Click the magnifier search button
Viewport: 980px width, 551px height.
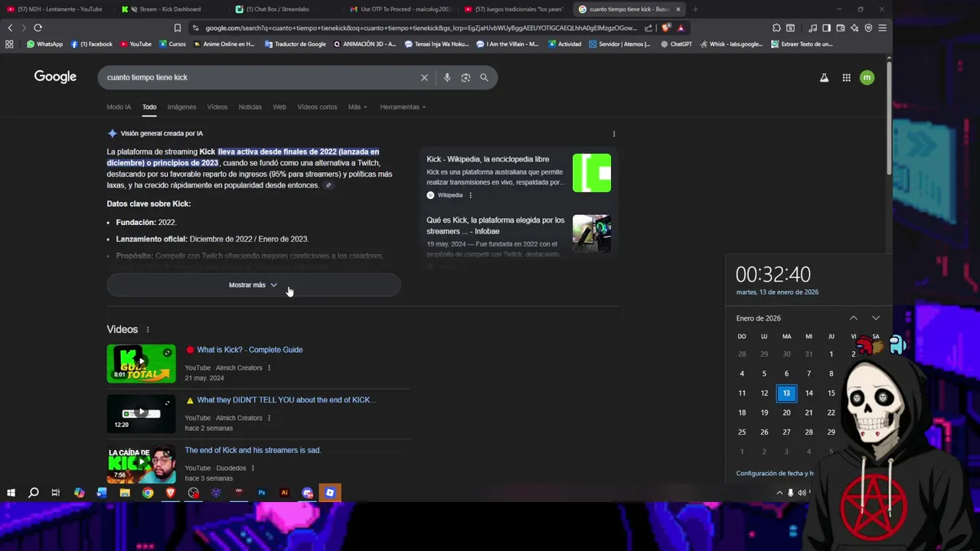point(484,77)
